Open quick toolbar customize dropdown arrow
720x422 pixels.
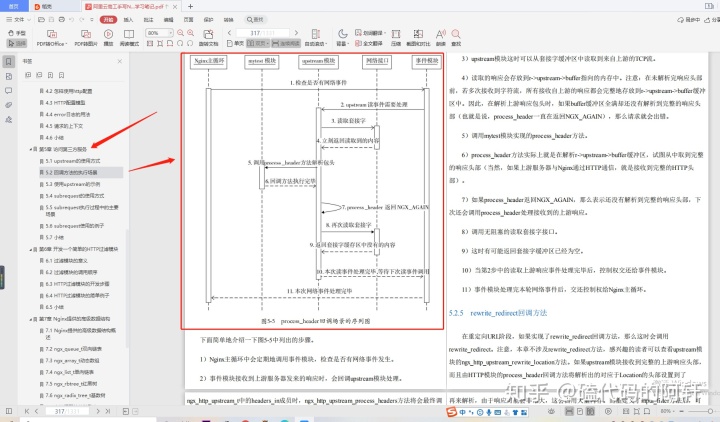point(92,20)
